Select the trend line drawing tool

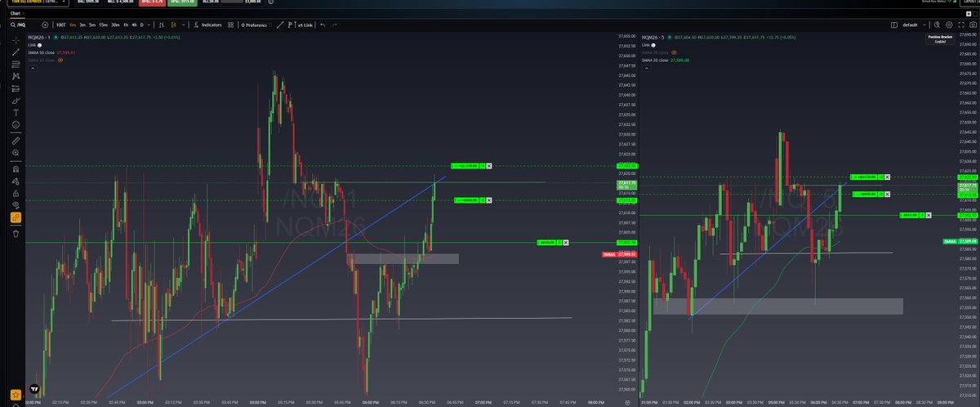[x=16, y=51]
